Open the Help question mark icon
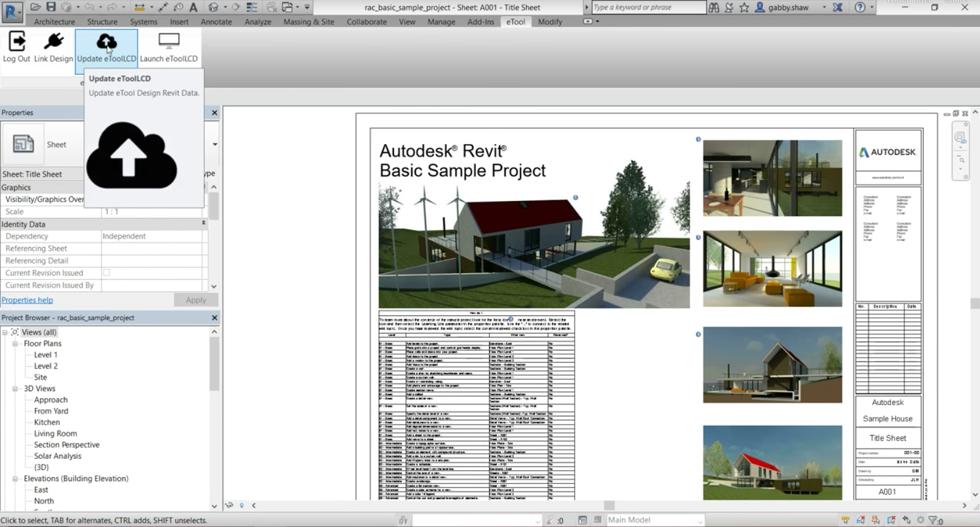This screenshot has height=527, width=980. 859,7
